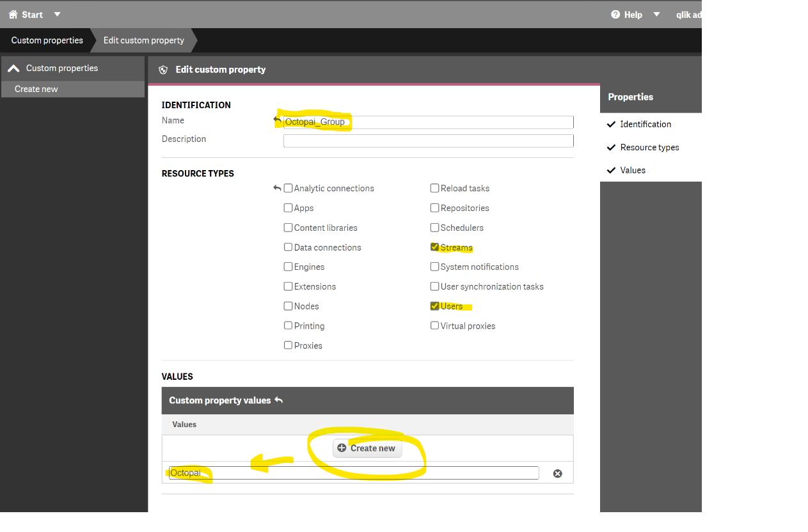Enable the Apps checkbox
The image size is (808, 532).
[289, 208]
